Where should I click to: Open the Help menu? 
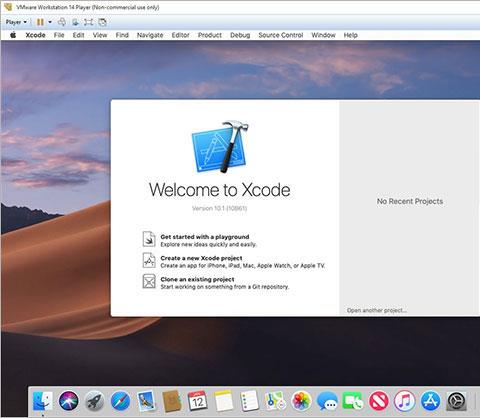[350, 35]
